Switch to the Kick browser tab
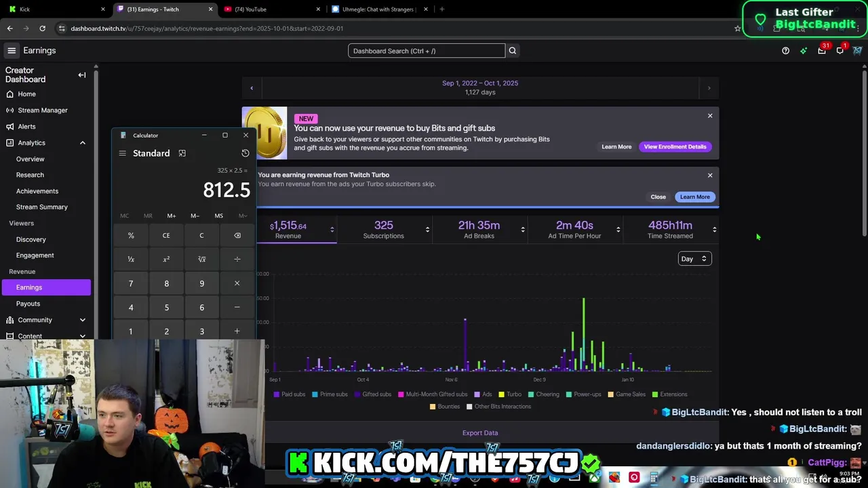The image size is (868, 488). coord(57,9)
